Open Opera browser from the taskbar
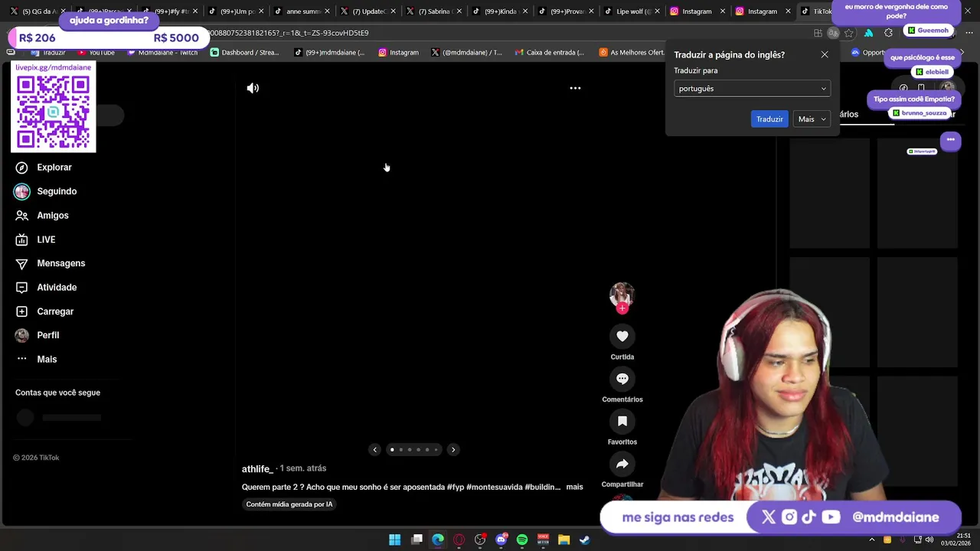This screenshot has height=551, width=980. (x=459, y=540)
